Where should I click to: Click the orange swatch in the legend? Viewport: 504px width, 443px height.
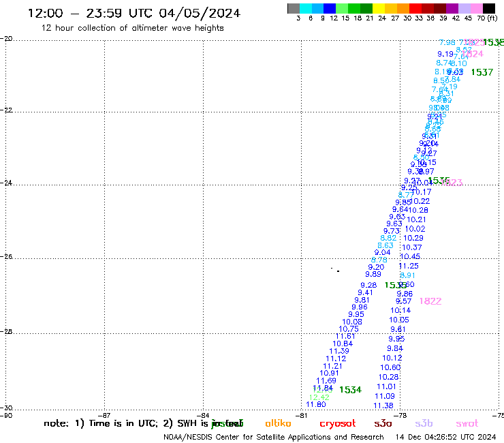tap(403, 8)
